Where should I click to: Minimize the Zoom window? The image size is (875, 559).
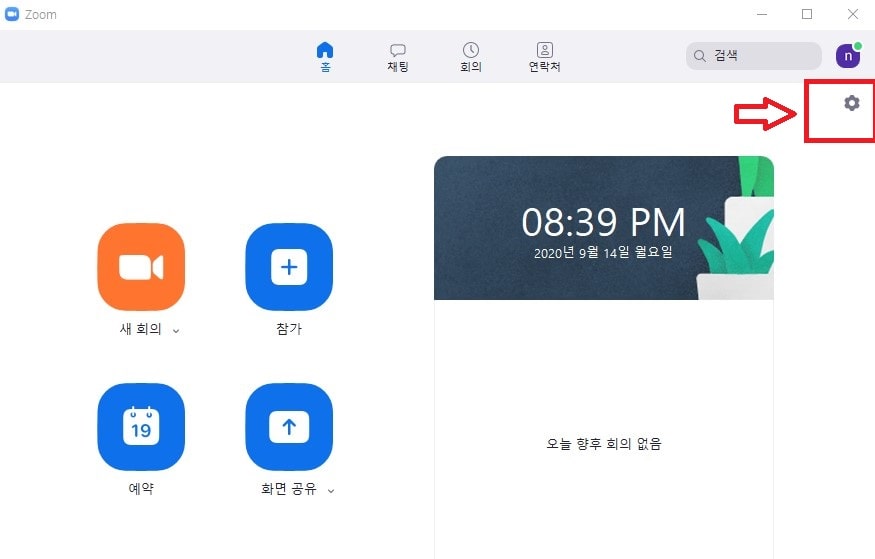pos(762,15)
